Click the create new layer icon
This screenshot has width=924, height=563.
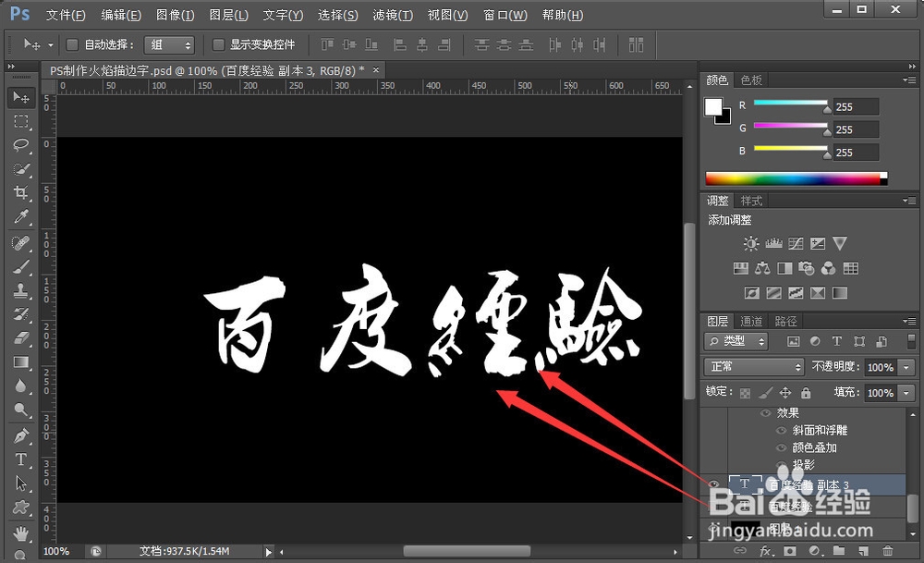tap(863, 551)
